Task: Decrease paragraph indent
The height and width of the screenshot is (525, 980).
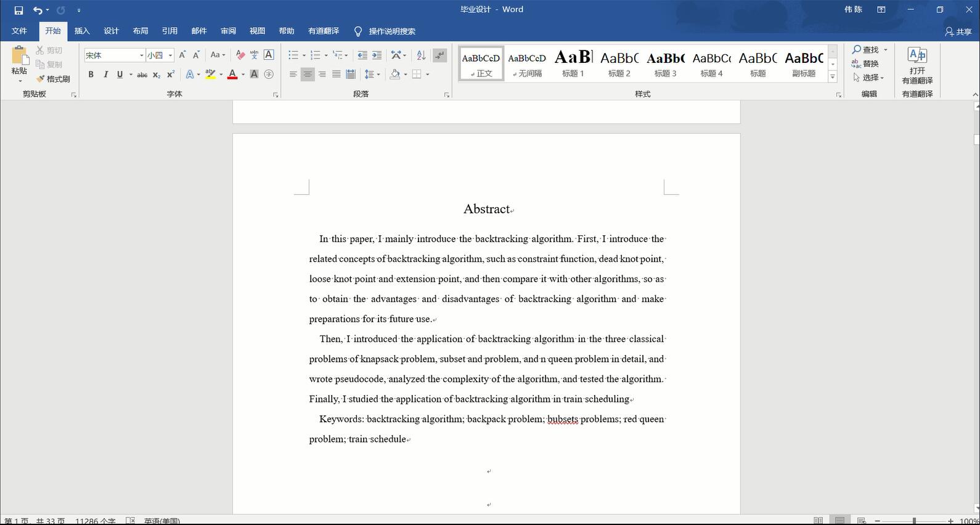Action: tap(362, 55)
